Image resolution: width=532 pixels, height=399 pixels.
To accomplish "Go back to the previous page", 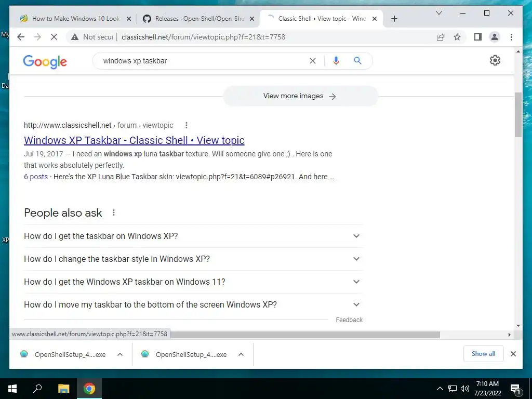I will click(x=21, y=37).
